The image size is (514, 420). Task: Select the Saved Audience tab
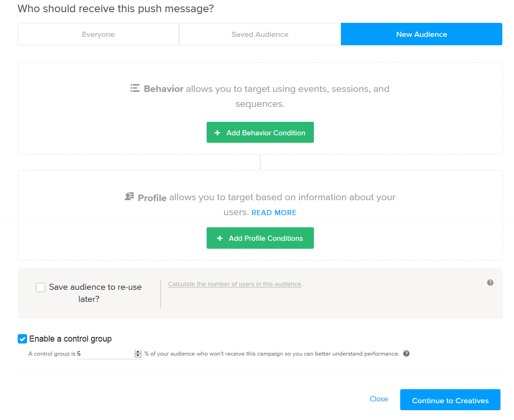point(260,35)
